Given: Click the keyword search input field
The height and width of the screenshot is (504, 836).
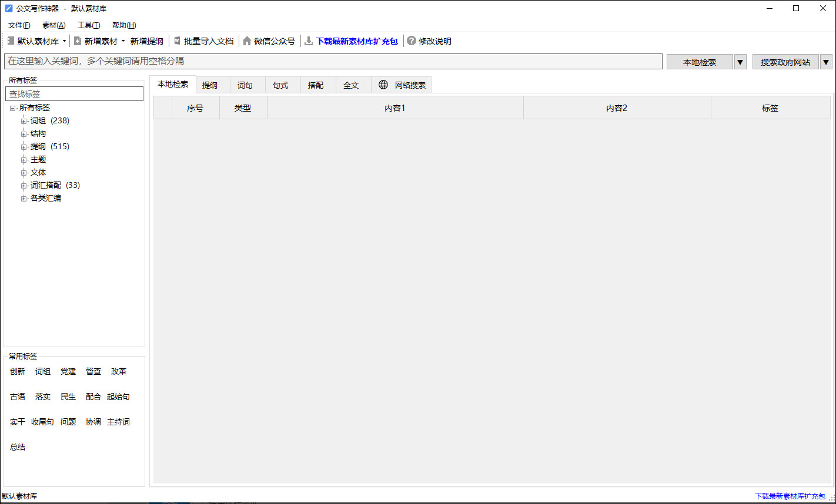Looking at the screenshot, I should point(333,61).
